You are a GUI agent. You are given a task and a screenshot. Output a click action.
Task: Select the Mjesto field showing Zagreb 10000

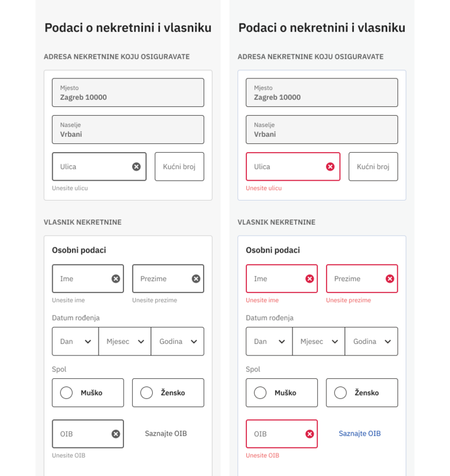point(128,92)
